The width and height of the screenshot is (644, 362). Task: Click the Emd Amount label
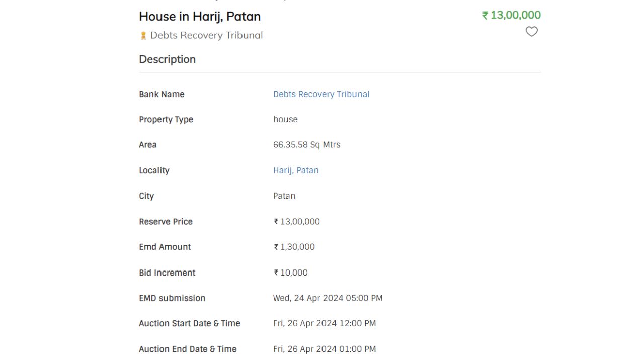(x=165, y=247)
